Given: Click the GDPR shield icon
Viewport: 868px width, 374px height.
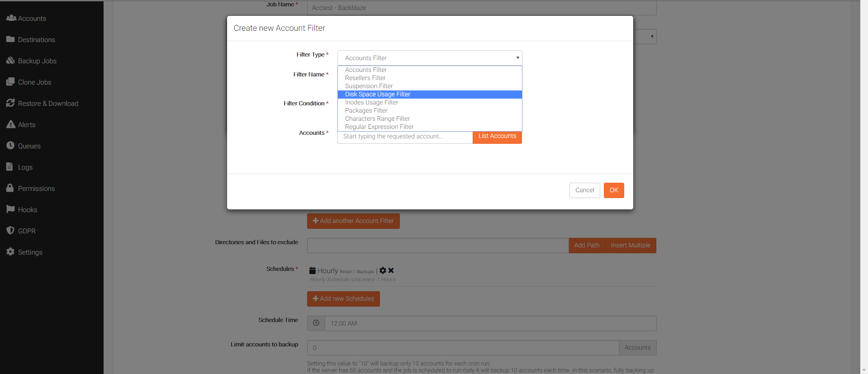Looking at the screenshot, I should click(x=10, y=231).
